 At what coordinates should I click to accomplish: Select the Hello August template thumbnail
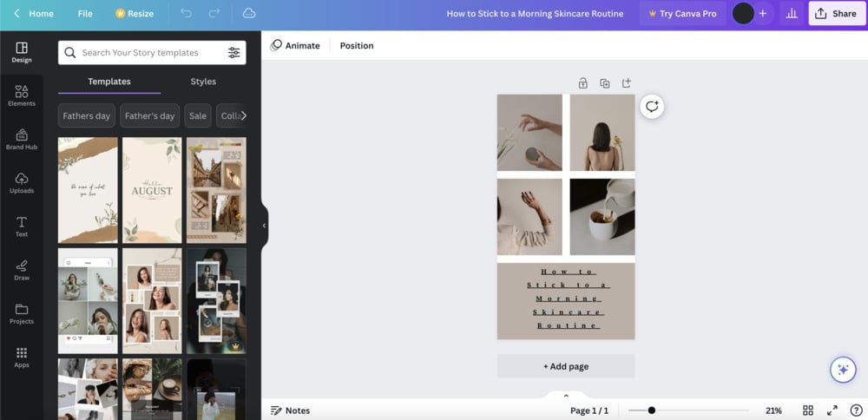(152, 190)
